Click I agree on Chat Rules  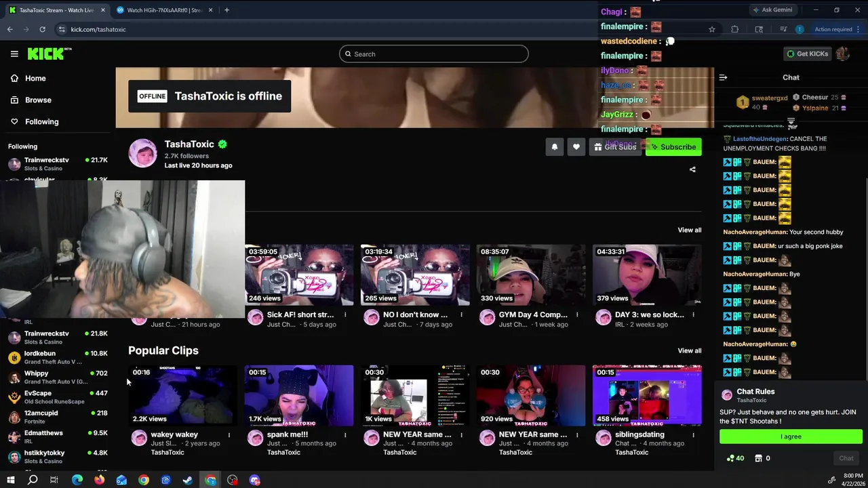click(791, 436)
